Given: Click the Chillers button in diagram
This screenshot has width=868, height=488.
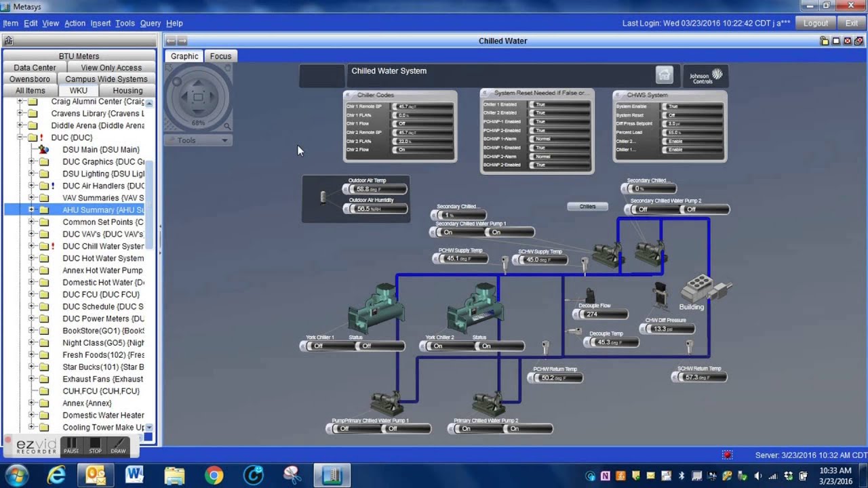Looking at the screenshot, I should point(587,206).
